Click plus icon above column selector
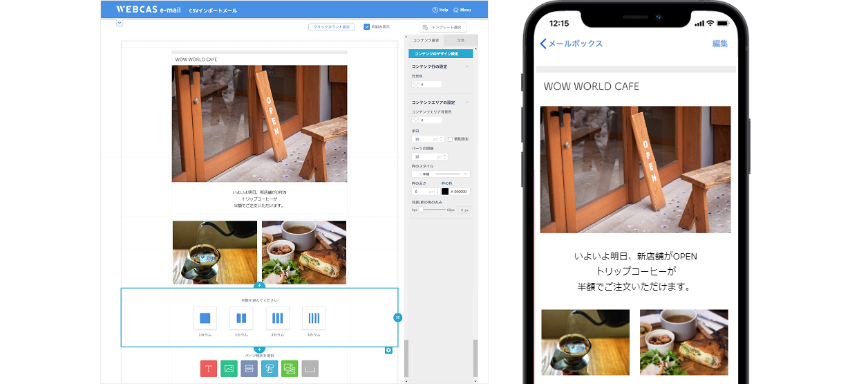Image resolution: width=868 pixels, height=384 pixels. coord(259,286)
